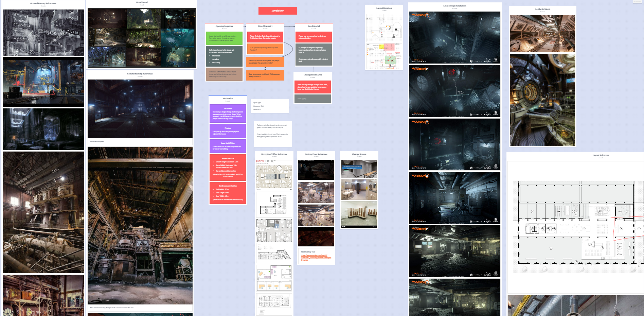Screen dimensions: 644x316
Task: Click the empty 'Start typing...' grey card
Action: click(312, 99)
